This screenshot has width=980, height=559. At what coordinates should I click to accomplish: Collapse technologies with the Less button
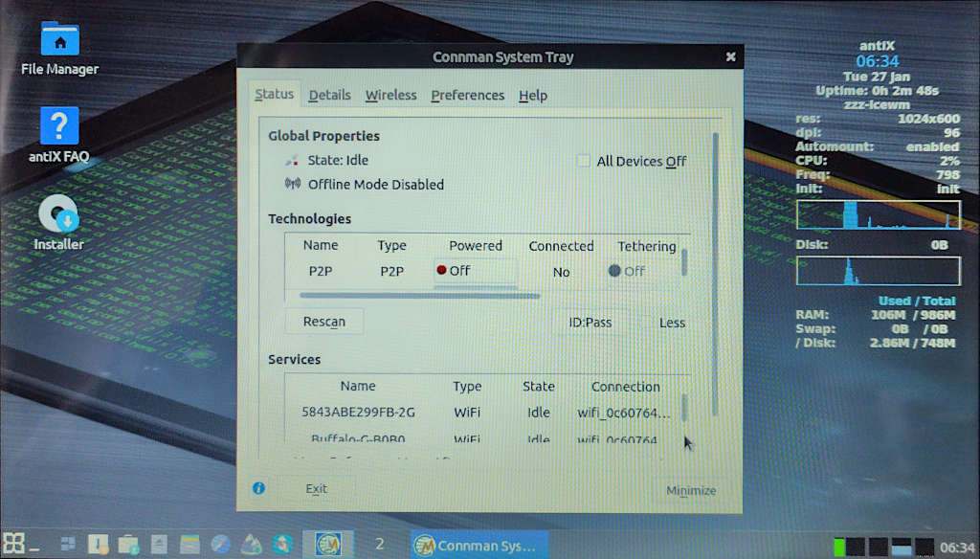pyautogui.click(x=672, y=323)
